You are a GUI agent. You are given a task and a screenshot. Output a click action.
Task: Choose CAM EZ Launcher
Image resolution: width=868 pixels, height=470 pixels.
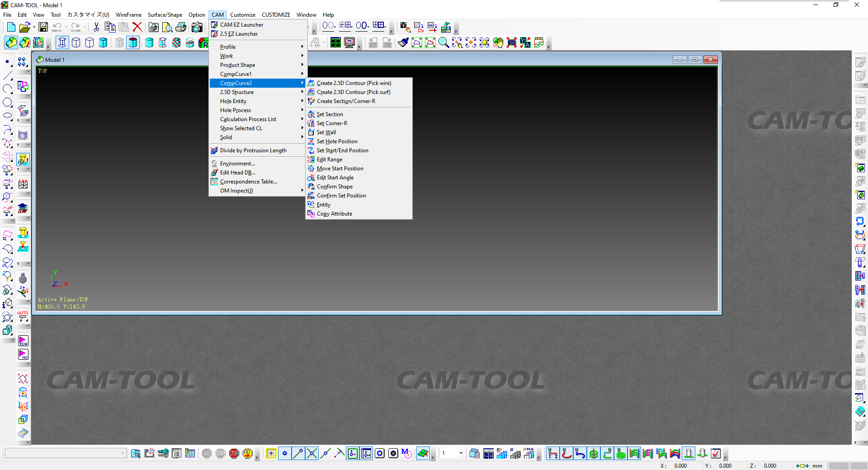tap(258, 25)
